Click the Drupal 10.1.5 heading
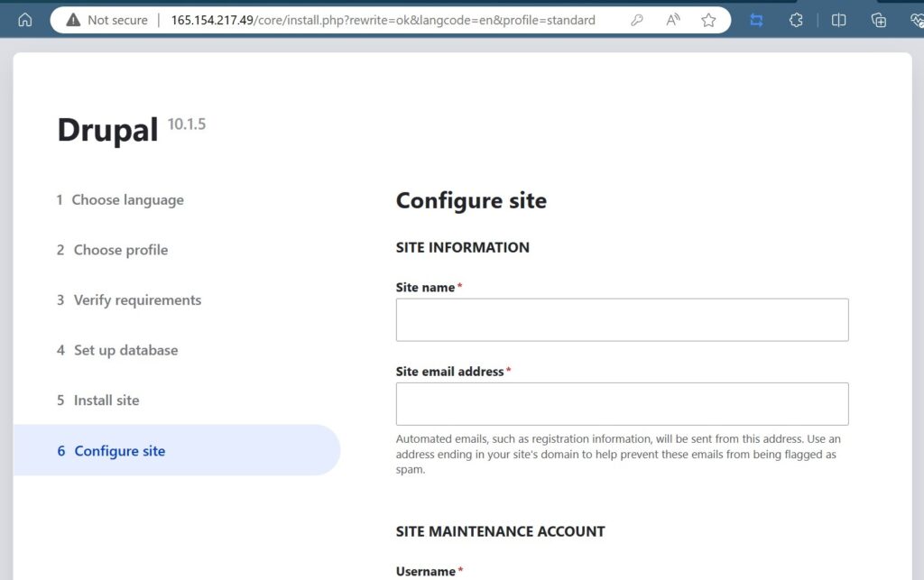The width and height of the screenshot is (924, 580). click(x=108, y=128)
